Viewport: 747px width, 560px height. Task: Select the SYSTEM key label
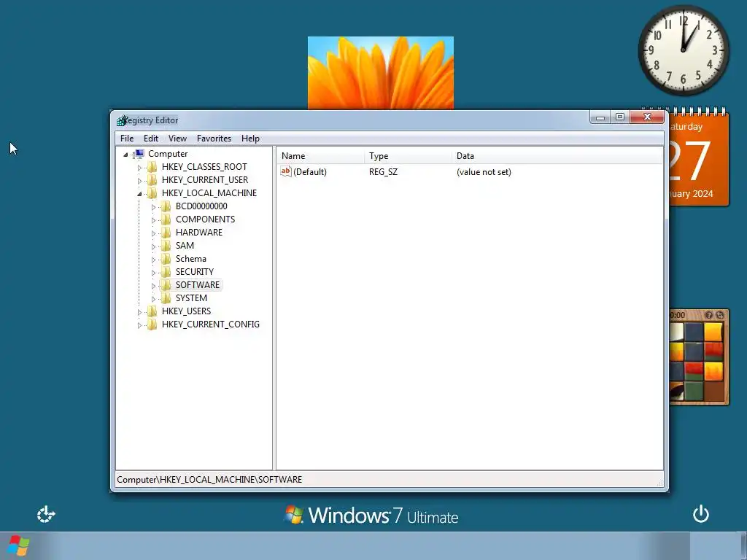191,298
